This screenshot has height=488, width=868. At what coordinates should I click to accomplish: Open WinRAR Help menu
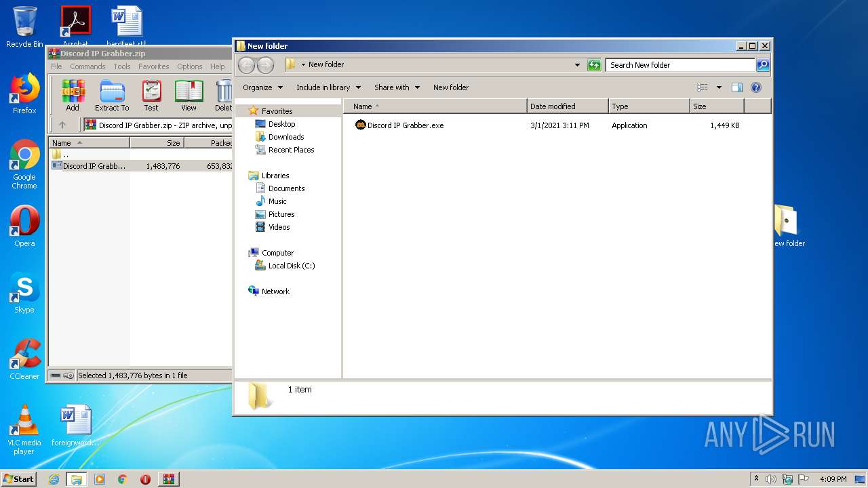218,66
